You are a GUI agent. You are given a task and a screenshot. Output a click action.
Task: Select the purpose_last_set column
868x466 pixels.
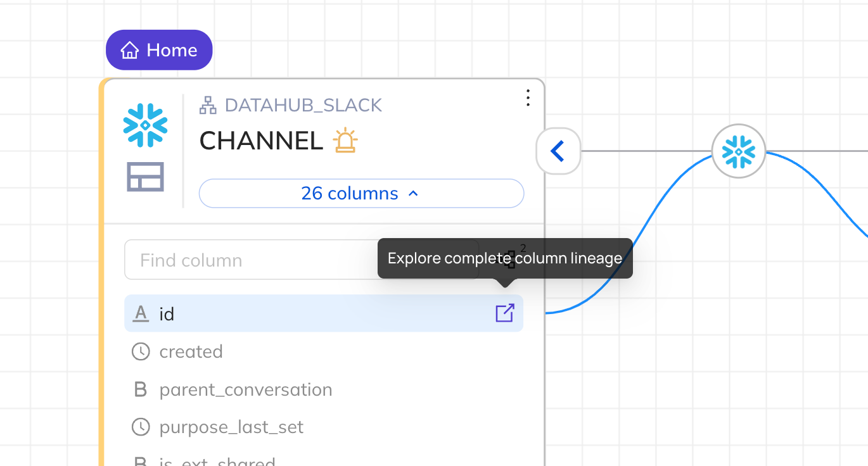tap(231, 427)
